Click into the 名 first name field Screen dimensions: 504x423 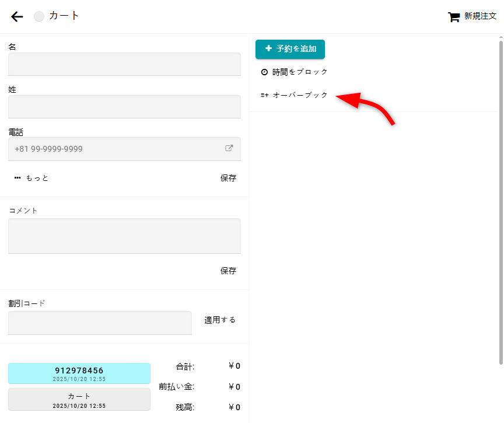pyautogui.click(x=124, y=64)
